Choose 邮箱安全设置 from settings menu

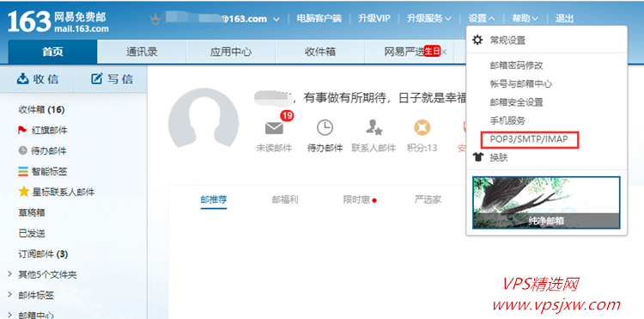pos(517,102)
